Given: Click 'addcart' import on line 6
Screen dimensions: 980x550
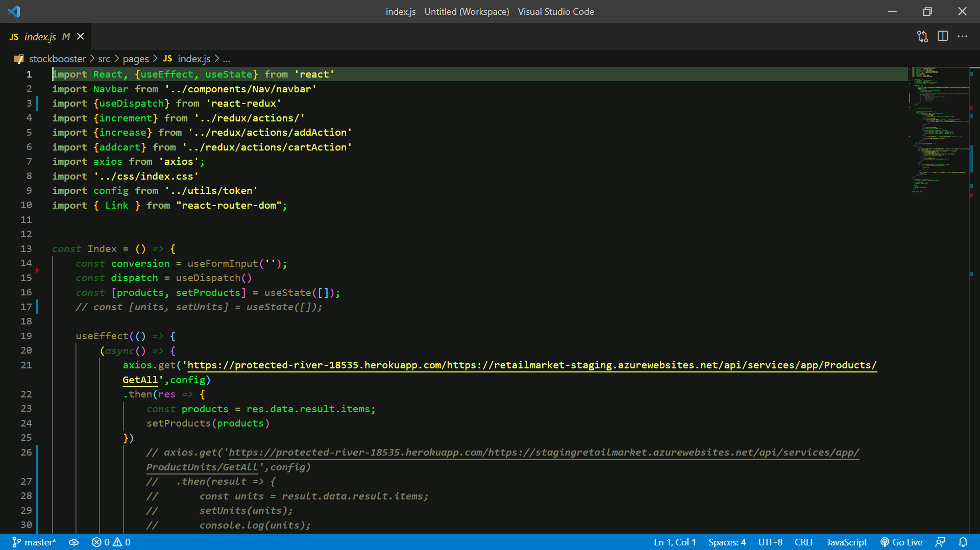Looking at the screenshot, I should pos(119,147).
